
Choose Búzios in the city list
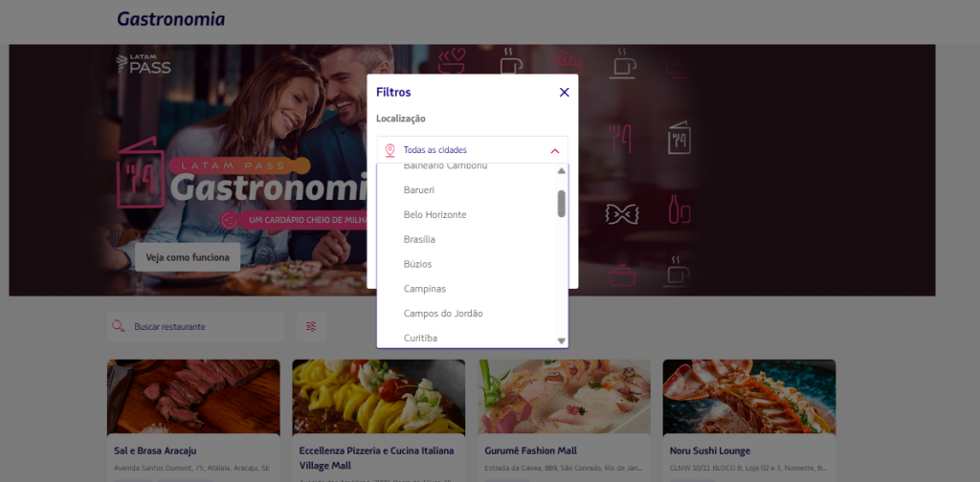[417, 264]
